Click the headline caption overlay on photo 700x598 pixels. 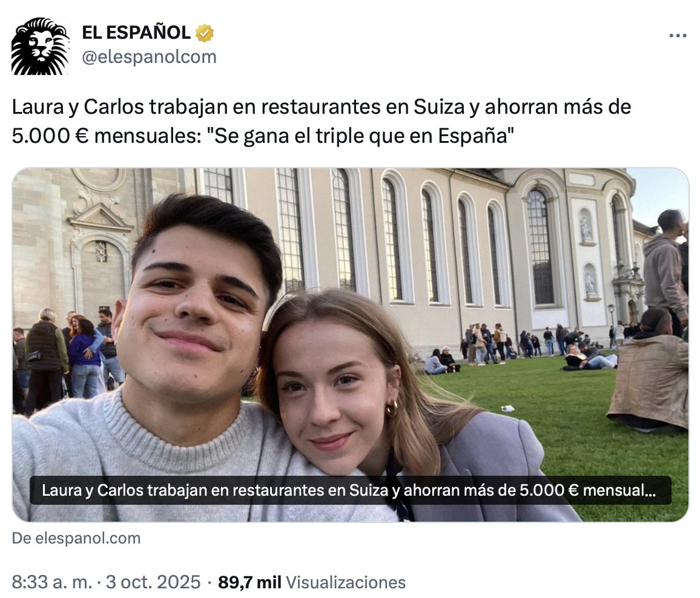[350, 490]
